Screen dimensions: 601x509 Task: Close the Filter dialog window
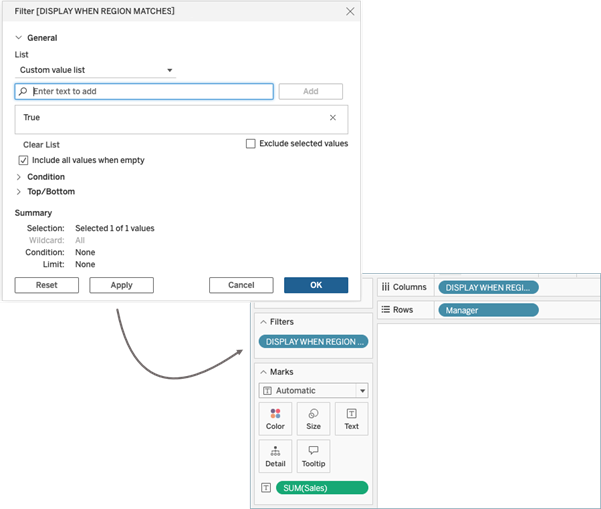350,11
